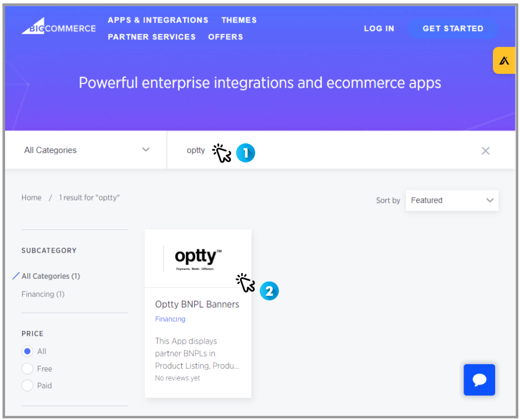Viewport: 520px width, 420px height.
Task: Click the Log In link
Action: click(x=379, y=28)
